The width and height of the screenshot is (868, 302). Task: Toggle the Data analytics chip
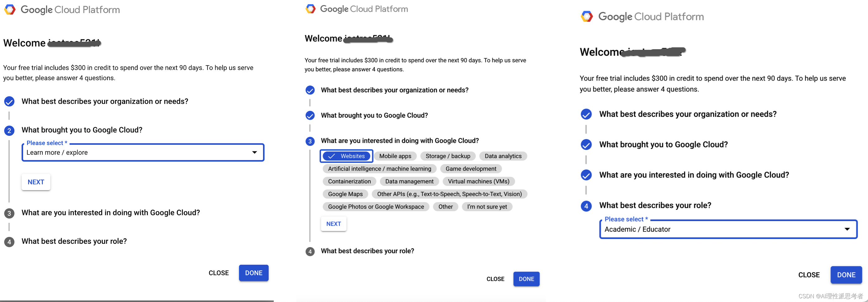[x=503, y=156]
